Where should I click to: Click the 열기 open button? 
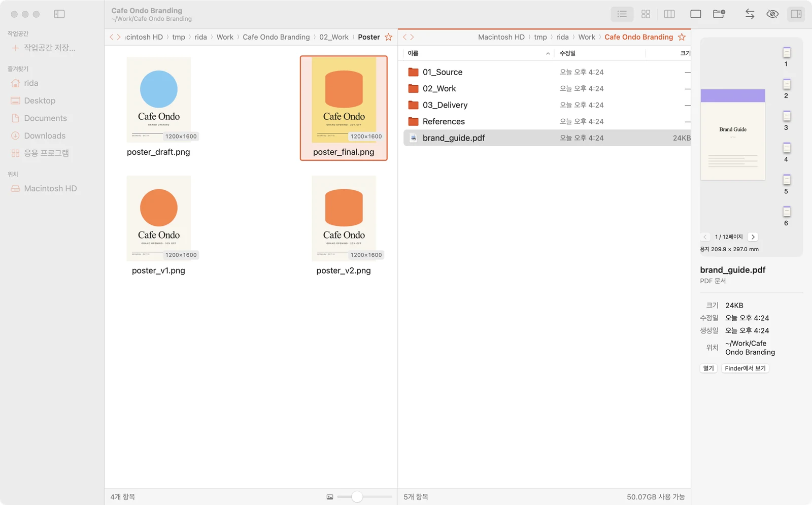coord(708,368)
